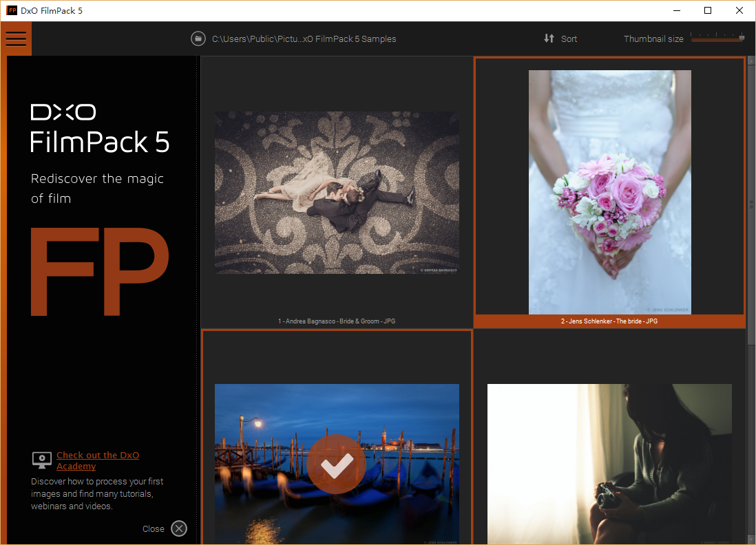
Task: Maximize the DxO FilmPack 5 window
Action: (x=707, y=10)
